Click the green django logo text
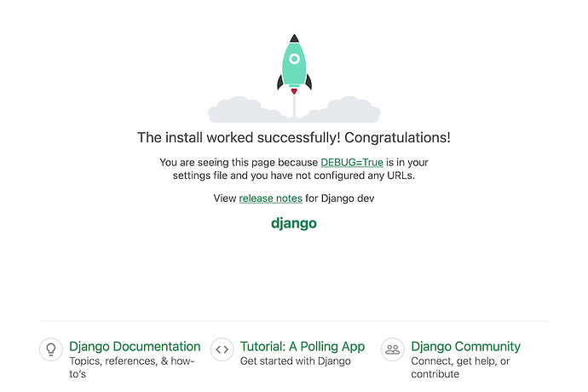 [294, 223]
